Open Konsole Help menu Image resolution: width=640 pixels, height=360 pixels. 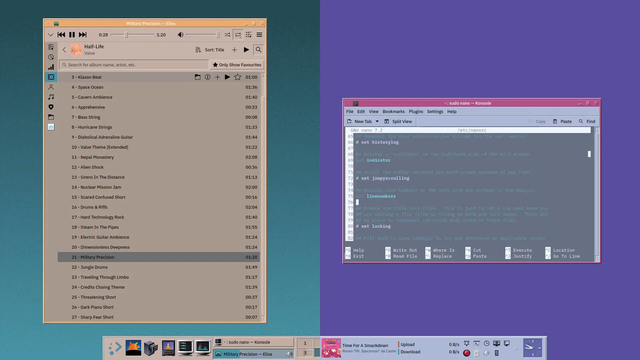(451, 111)
